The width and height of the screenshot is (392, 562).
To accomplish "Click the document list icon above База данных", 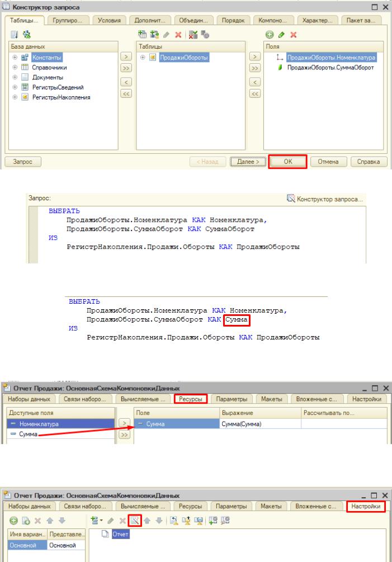I will pos(15,35).
